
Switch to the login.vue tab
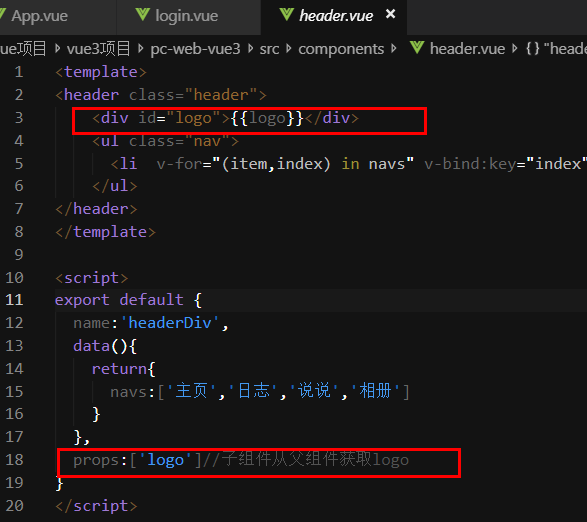[x=186, y=16]
